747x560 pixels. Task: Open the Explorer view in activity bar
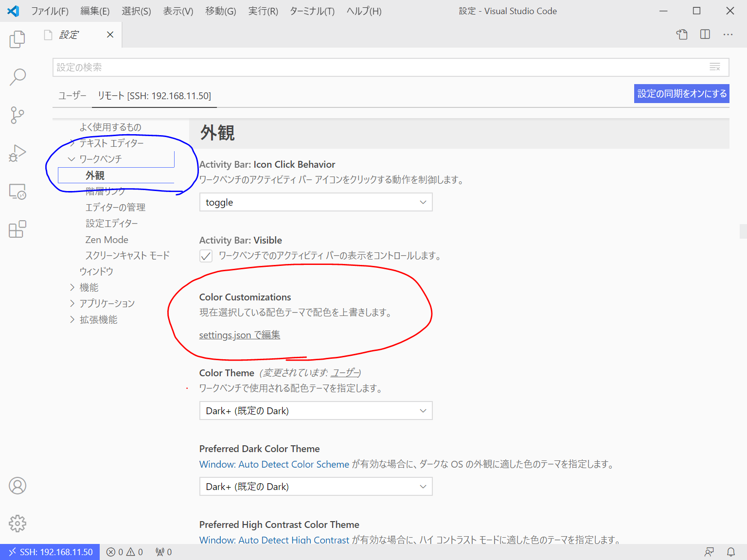tap(18, 39)
